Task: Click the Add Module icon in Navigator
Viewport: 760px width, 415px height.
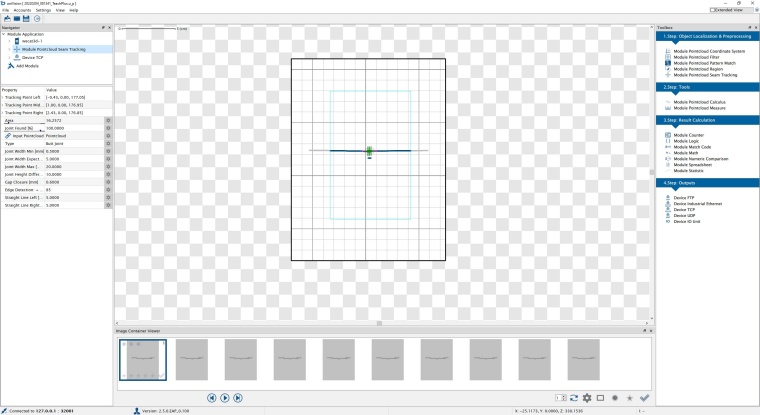Action: [9, 65]
